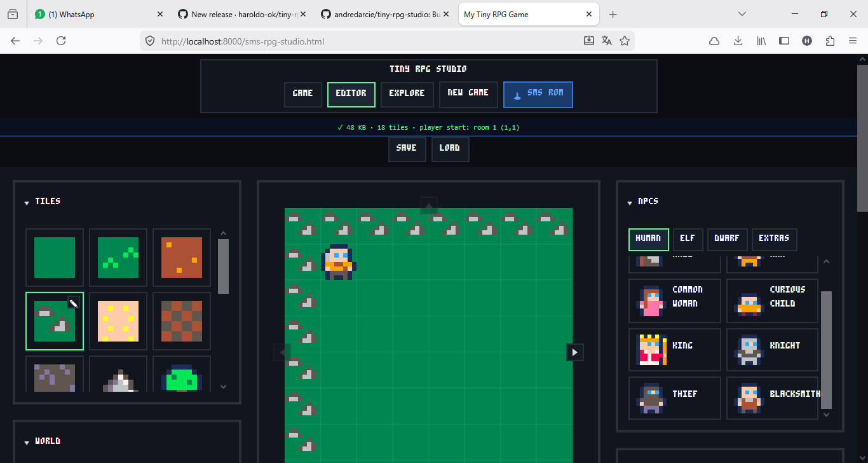The width and height of the screenshot is (868, 463).
Task: Click the page vertical scrollbar
Action: (x=862, y=138)
